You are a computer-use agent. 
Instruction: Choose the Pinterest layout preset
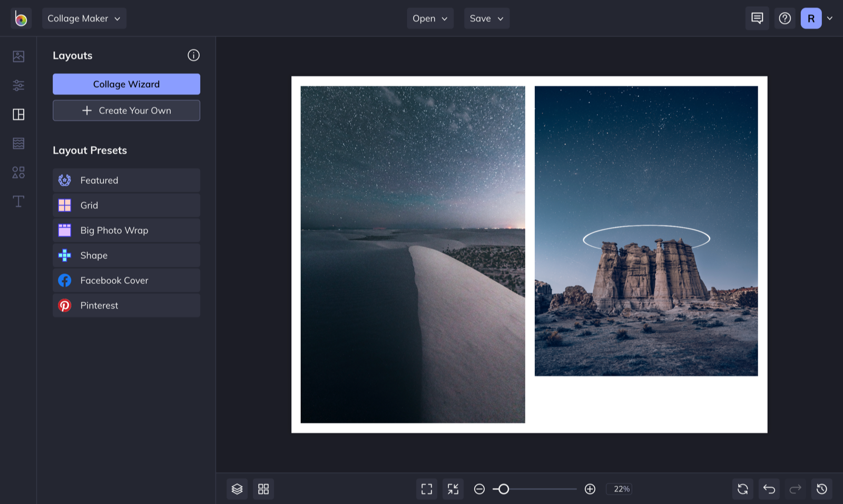[126, 305]
